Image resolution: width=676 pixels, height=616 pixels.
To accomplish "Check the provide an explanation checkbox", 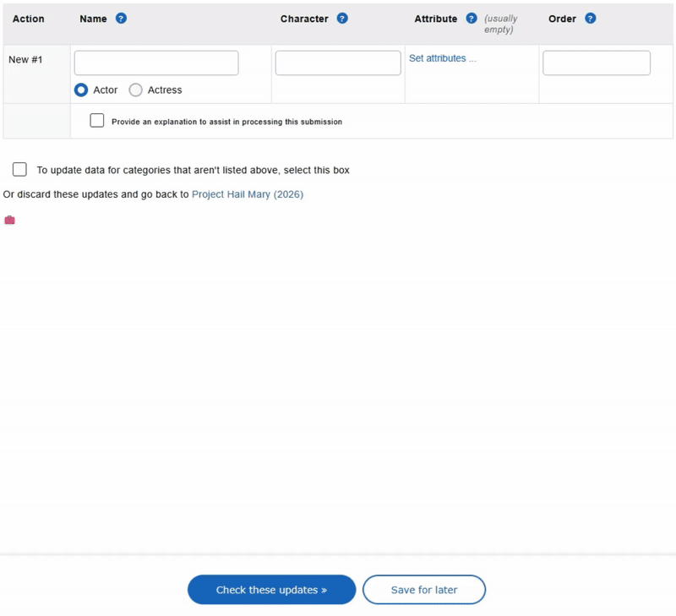I will tap(97, 120).
